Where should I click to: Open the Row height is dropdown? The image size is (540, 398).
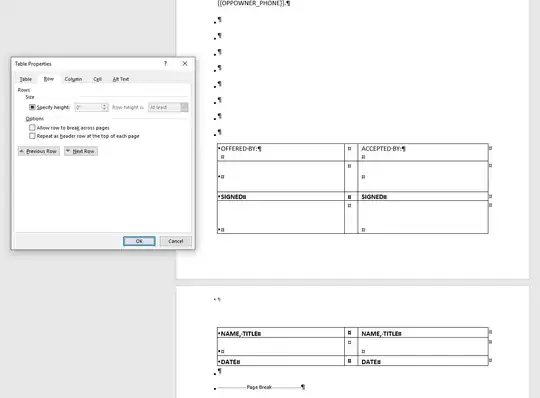point(168,107)
